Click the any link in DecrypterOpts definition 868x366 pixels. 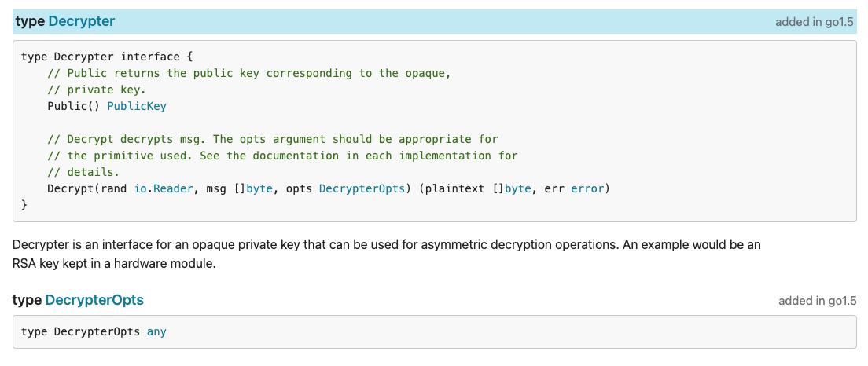(x=156, y=331)
